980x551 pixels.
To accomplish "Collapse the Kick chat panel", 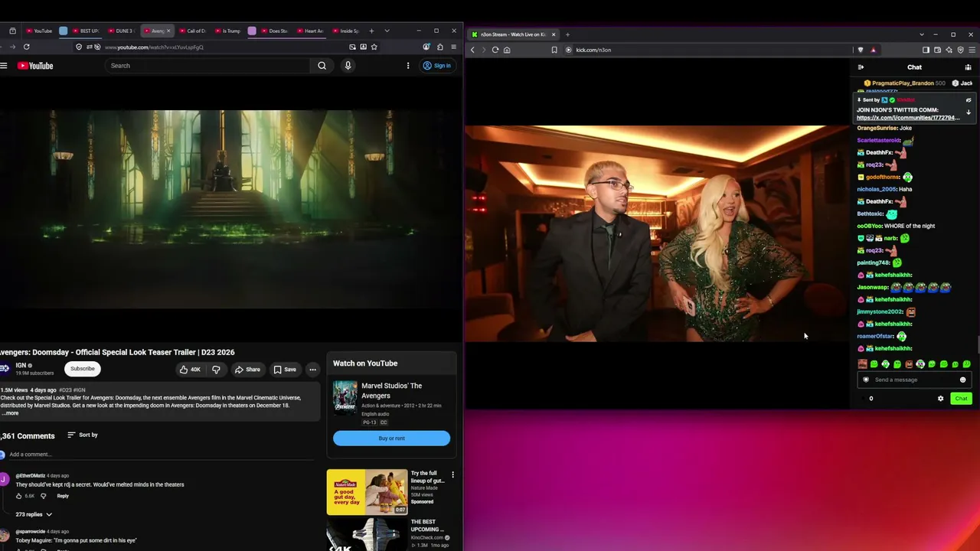I will coord(861,67).
